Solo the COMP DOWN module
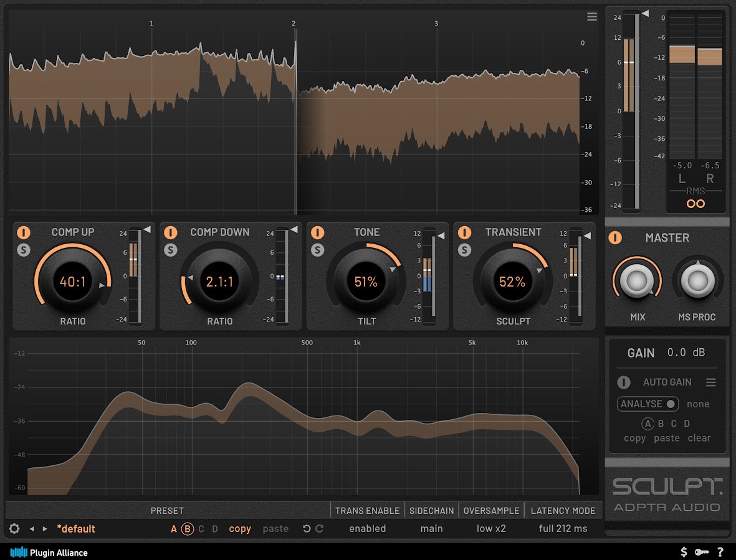Image resolution: width=736 pixels, height=560 pixels. (x=170, y=250)
